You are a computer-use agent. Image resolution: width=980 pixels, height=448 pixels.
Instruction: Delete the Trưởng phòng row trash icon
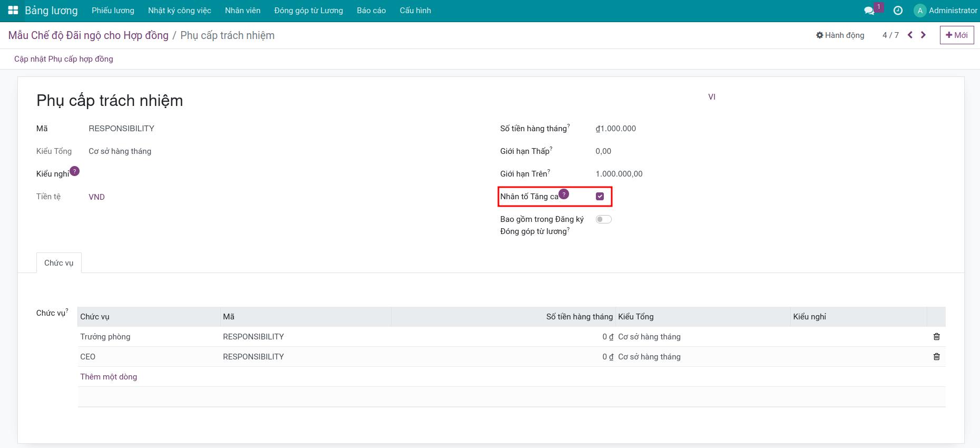point(936,336)
